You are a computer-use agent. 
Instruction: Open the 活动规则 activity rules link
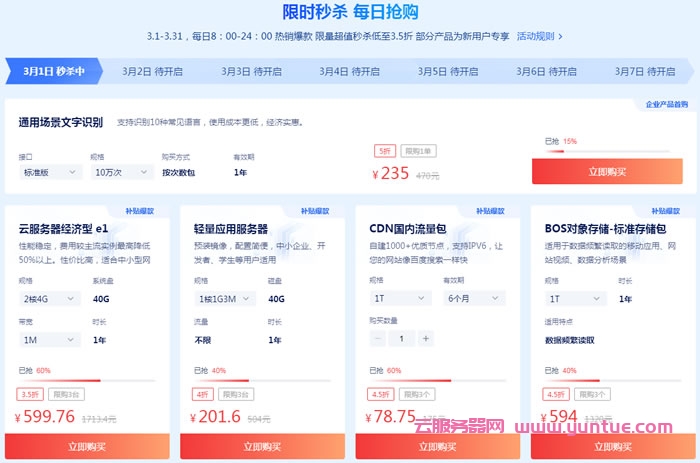539,36
